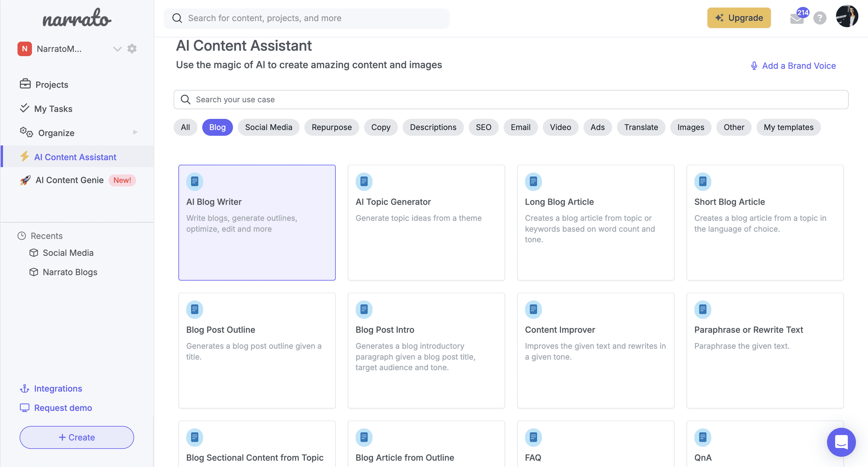Open the Blog Post Outline title
This screenshot has width=868, height=467.
point(220,329)
